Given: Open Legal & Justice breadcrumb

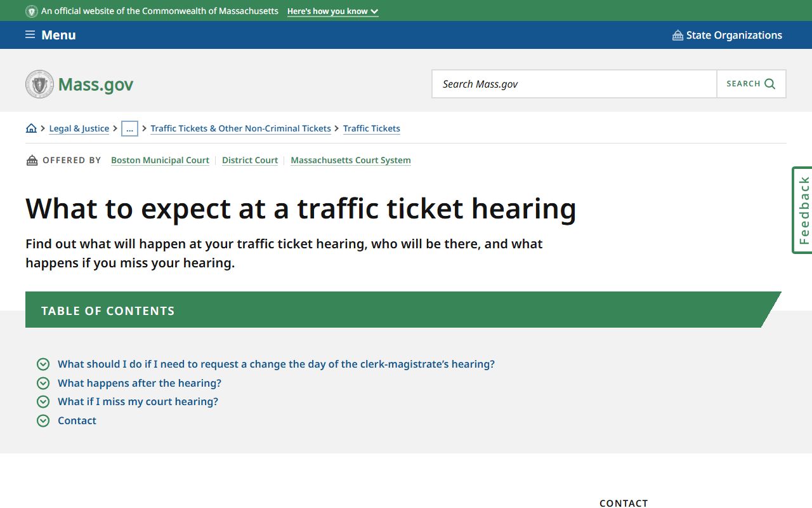Looking at the screenshot, I should click(79, 128).
